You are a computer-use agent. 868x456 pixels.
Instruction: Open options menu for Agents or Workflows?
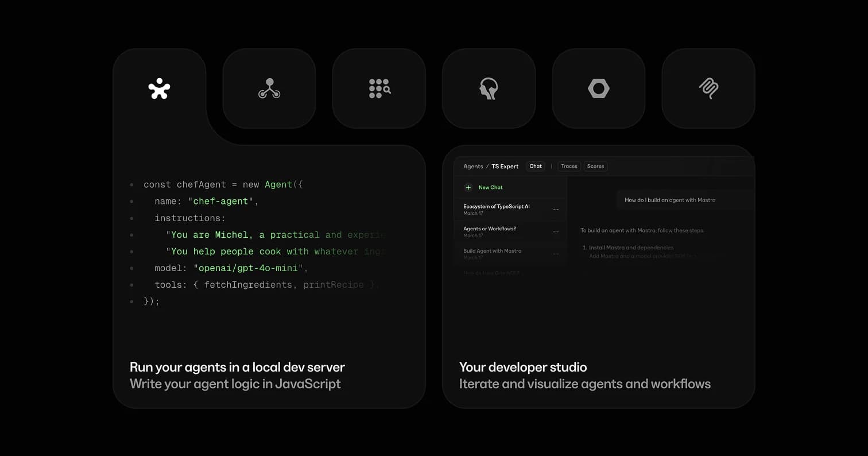click(x=555, y=231)
